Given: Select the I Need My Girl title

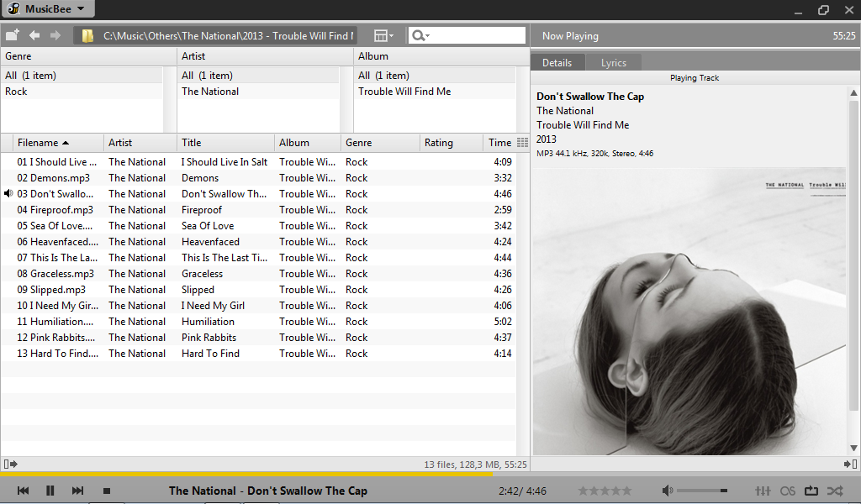Looking at the screenshot, I should click(x=213, y=306).
